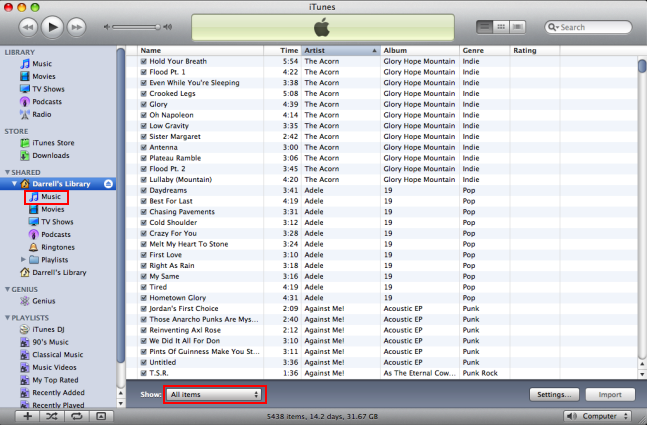Show or hide the artwork viewer
This screenshot has height=425, width=647.
point(101,416)
